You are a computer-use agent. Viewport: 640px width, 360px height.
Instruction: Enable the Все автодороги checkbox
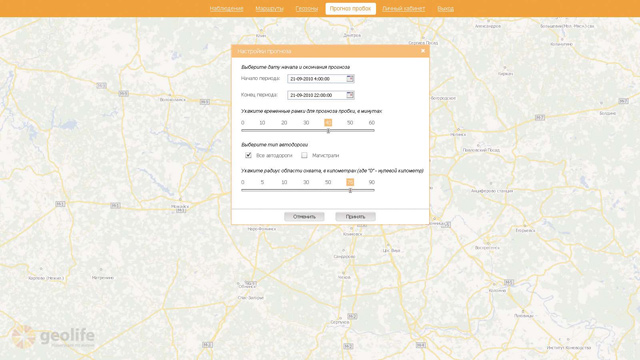click(x=248, y=155)
